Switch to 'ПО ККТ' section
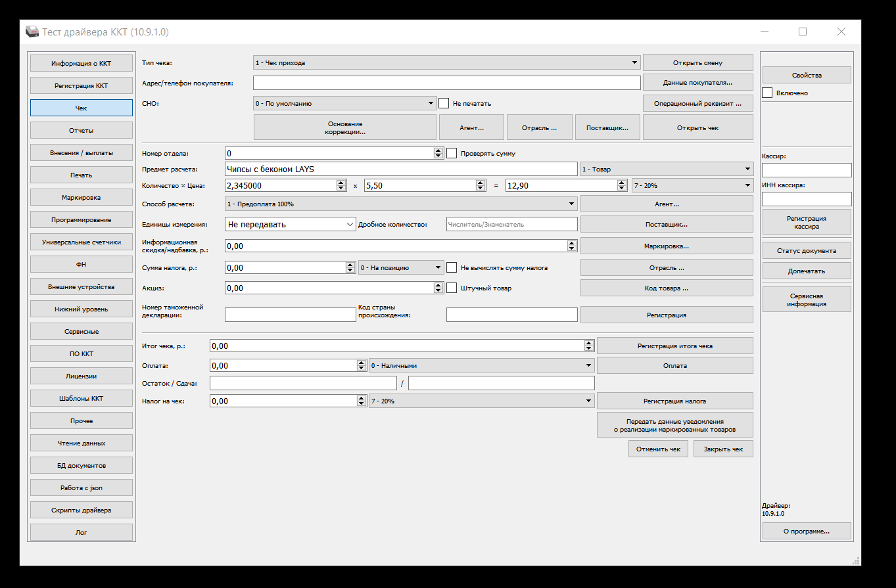Image resolution: width=896 pixels, height=588 pixels. point(82,353)
